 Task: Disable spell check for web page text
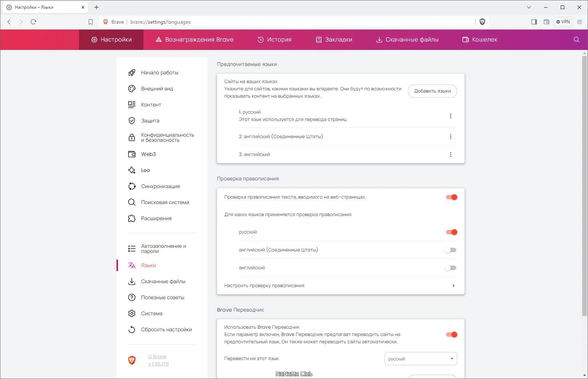coord(451,197)
